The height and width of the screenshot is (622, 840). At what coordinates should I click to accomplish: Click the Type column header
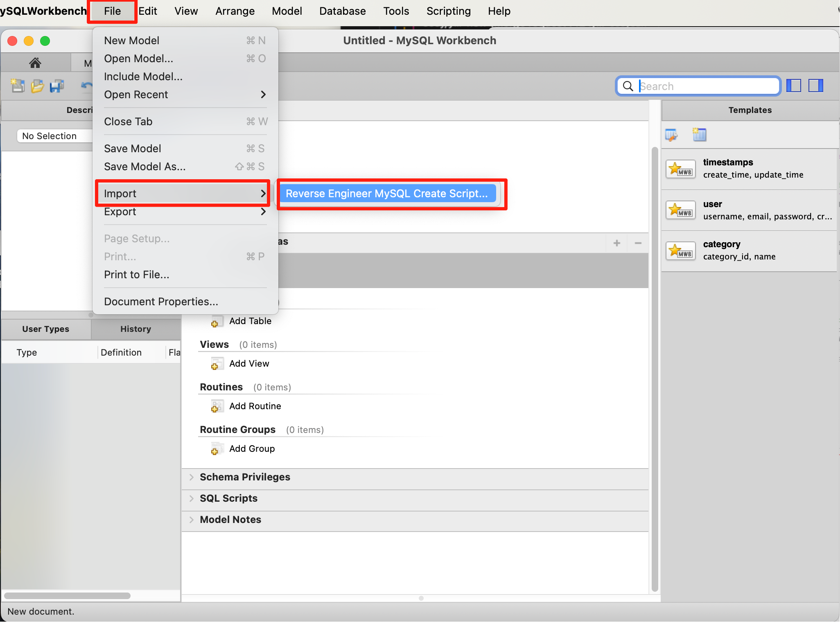(50, 352)
